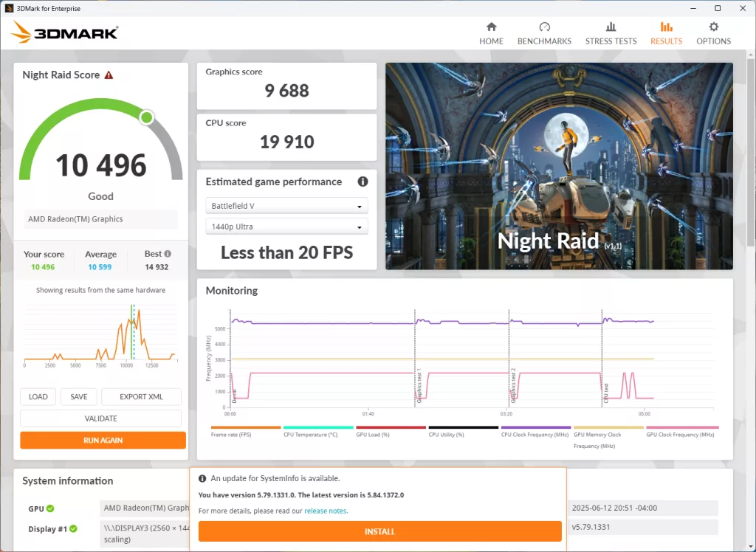Click the System information heading

67,481
